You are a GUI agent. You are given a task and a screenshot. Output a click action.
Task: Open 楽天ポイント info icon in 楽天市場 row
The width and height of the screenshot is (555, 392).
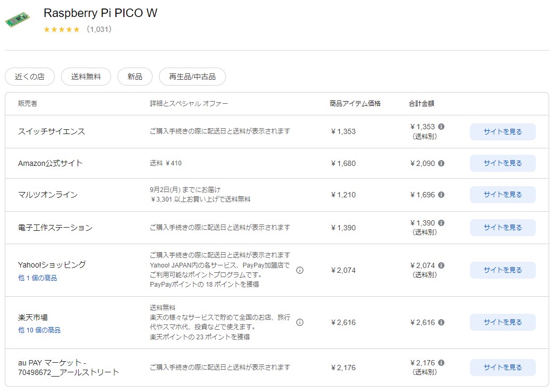click(x=300, y=322)
